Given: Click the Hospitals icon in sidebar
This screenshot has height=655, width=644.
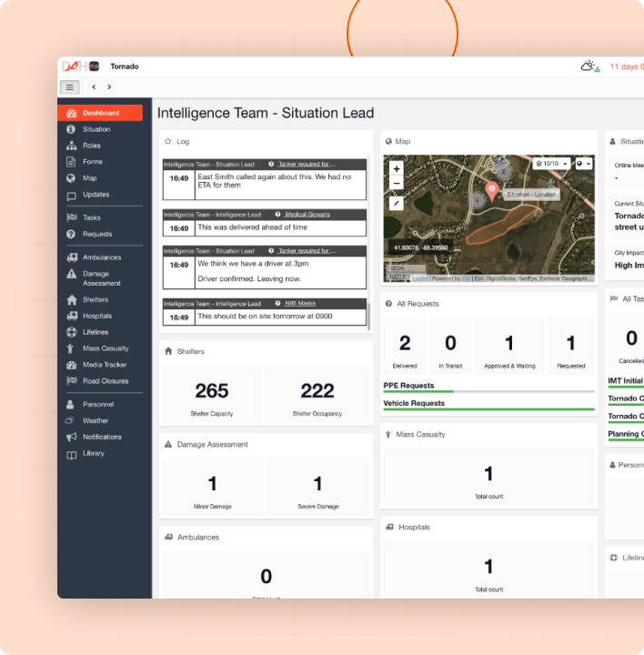Looking at the screenshot, I should click(72, 316).
